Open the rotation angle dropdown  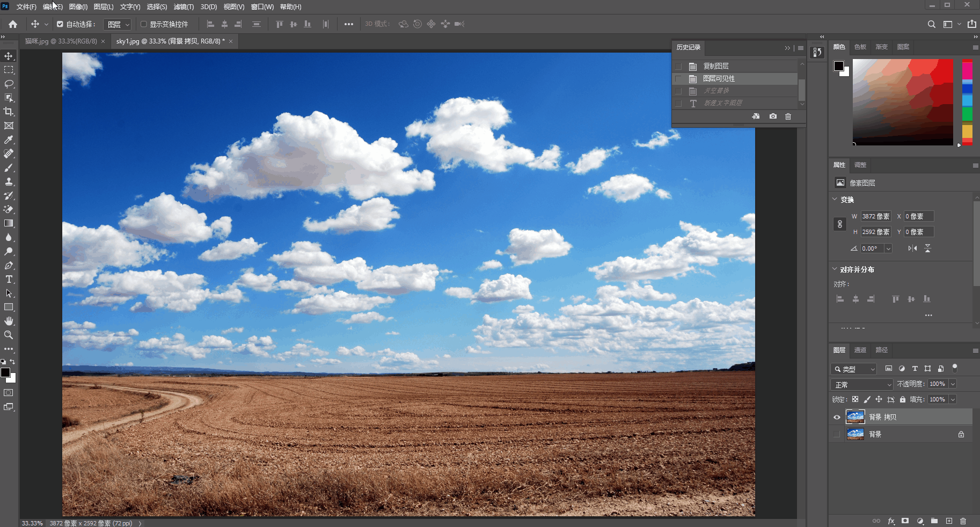coord(888,248)
